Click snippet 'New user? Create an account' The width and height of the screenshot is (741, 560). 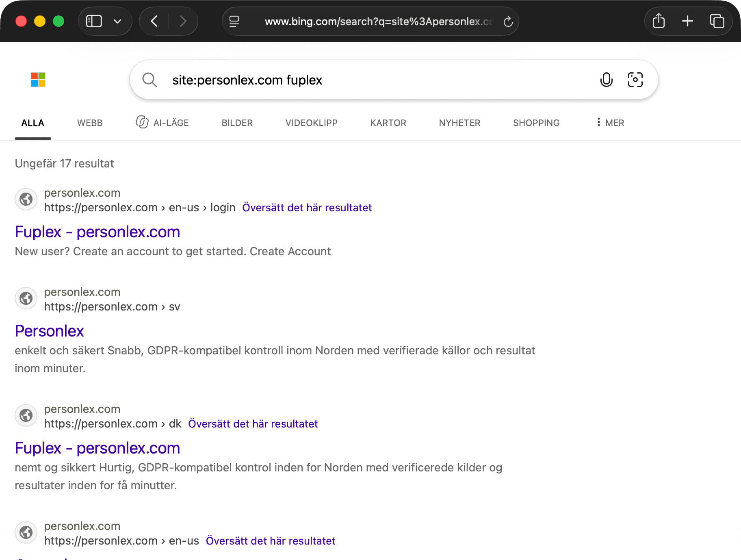[x=173, y=252]
